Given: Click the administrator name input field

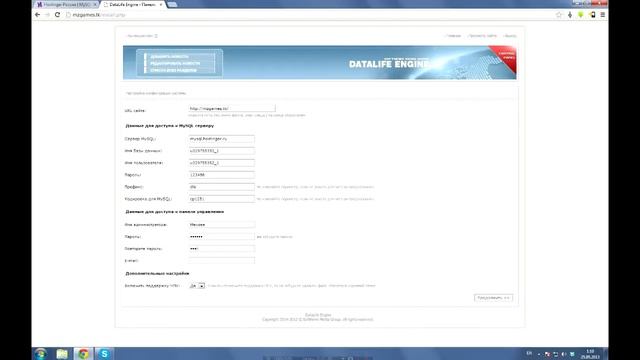Looking at the screenshot, I should pos(222,224).
